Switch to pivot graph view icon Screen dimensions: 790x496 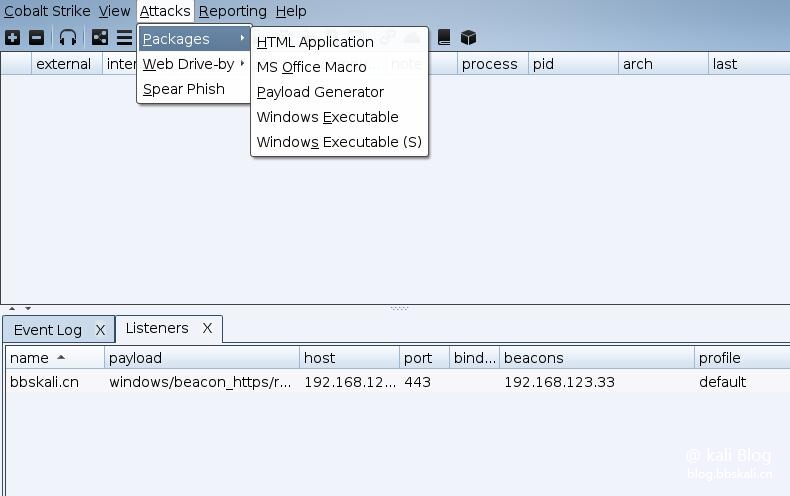point(100,37)
